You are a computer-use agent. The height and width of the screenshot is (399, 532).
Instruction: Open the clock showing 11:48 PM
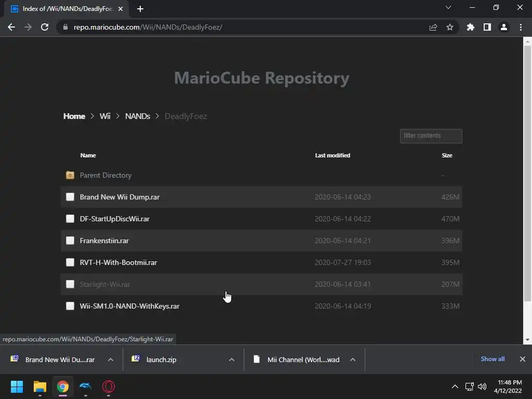508,387
